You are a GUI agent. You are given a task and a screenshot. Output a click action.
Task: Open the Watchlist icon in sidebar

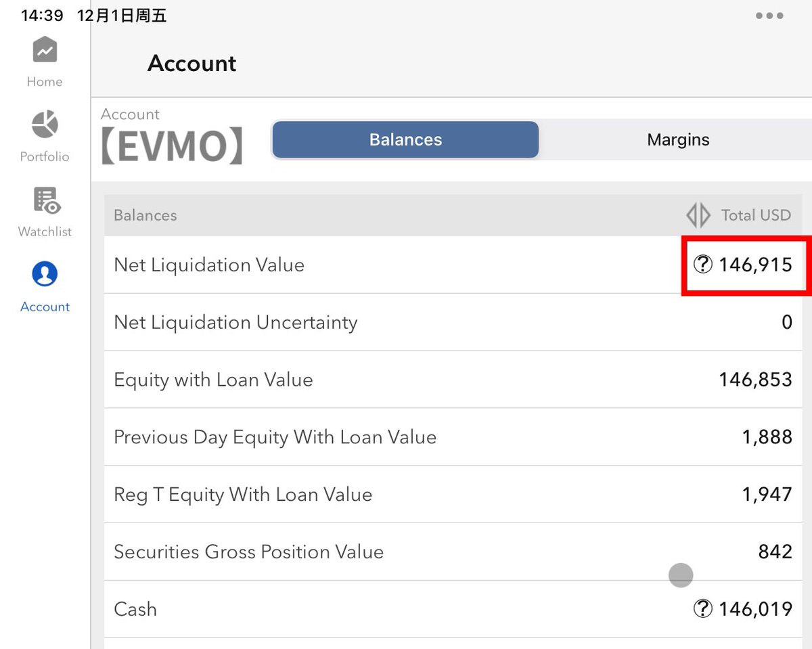coord(46,200)
